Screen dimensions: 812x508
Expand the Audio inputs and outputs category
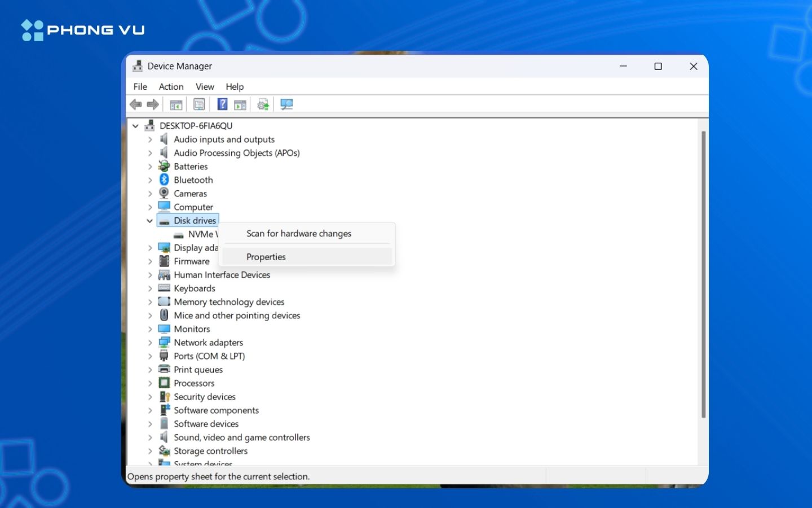pos(150,139)
